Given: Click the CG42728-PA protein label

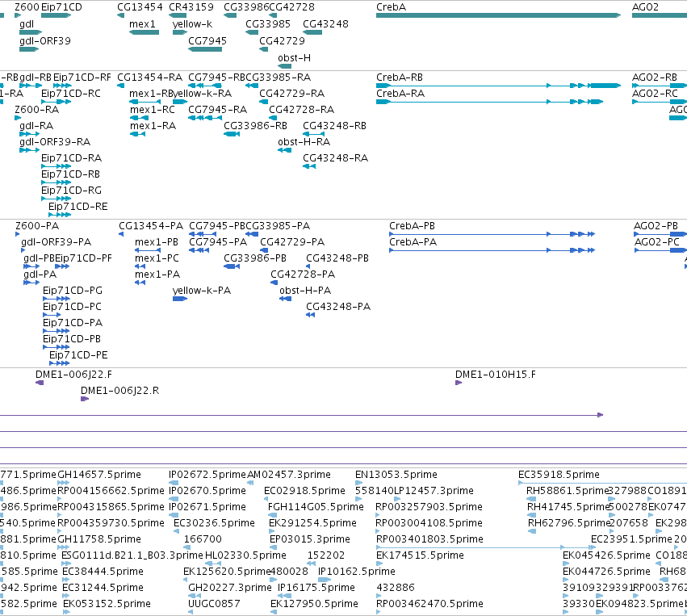Looking at the screenshot, I should click(x=303, y=274).
